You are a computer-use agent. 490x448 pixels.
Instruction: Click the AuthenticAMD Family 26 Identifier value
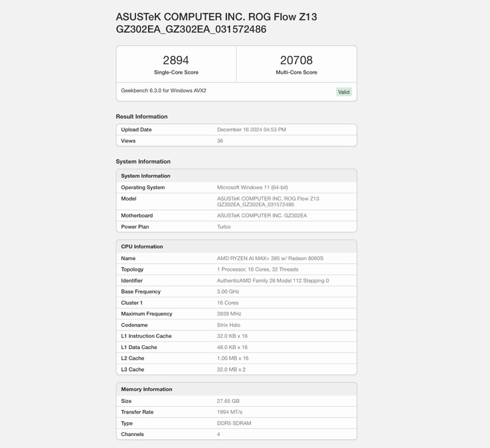click(x=273, y=281)
